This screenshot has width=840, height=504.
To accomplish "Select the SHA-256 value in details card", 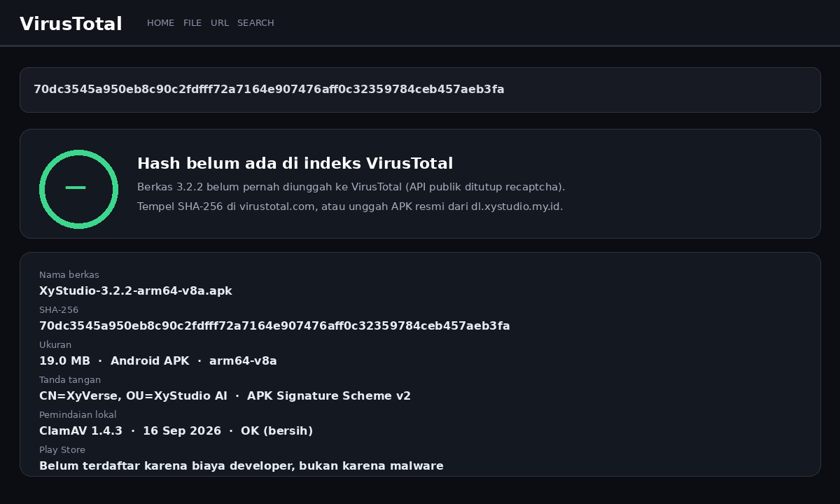I will (274, 326).
